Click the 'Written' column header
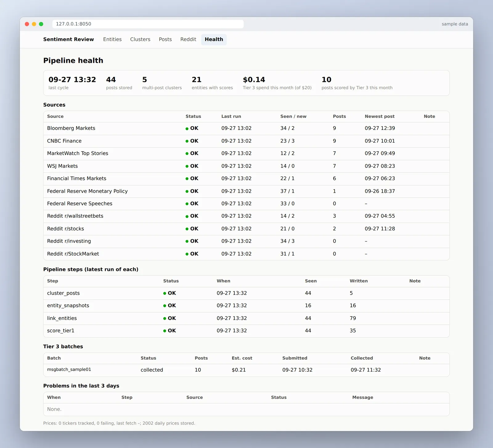 [x=359, y=281]
